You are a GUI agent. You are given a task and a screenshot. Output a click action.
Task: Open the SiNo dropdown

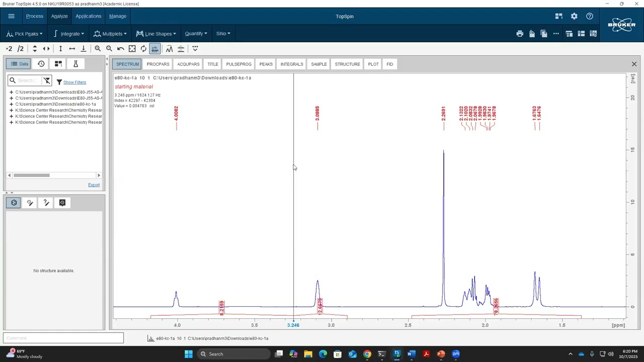(223, 34)
